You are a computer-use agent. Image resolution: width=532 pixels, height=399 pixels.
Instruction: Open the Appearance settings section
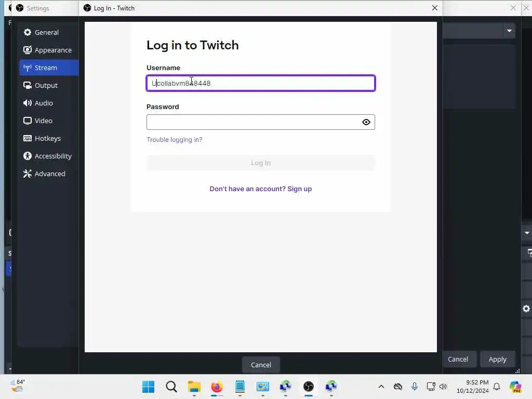[49, 50]
